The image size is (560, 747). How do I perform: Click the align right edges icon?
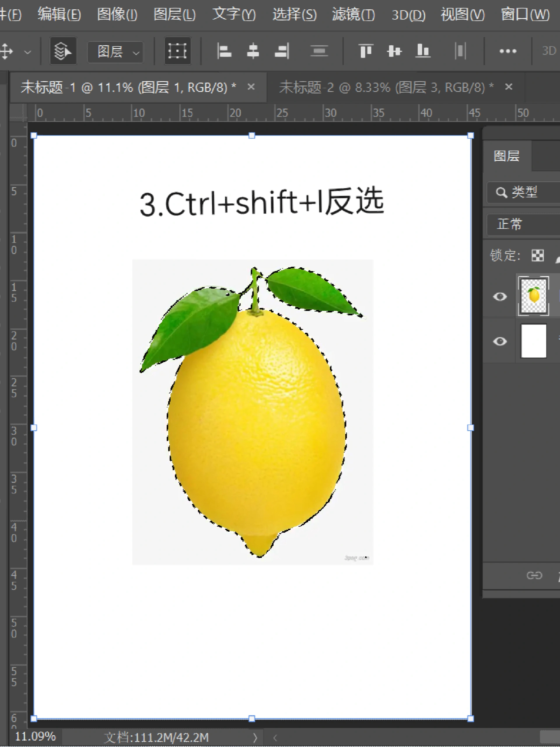(x=281, y=51)
